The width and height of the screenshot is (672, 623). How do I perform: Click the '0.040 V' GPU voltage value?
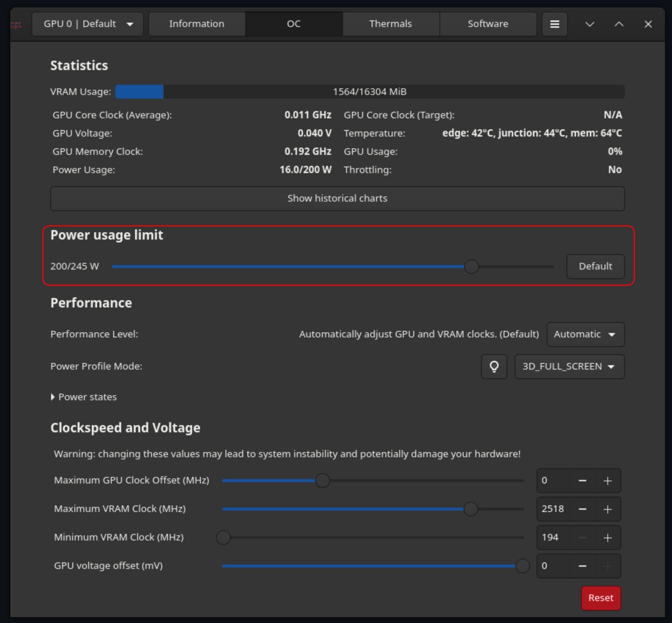(314, 133)
